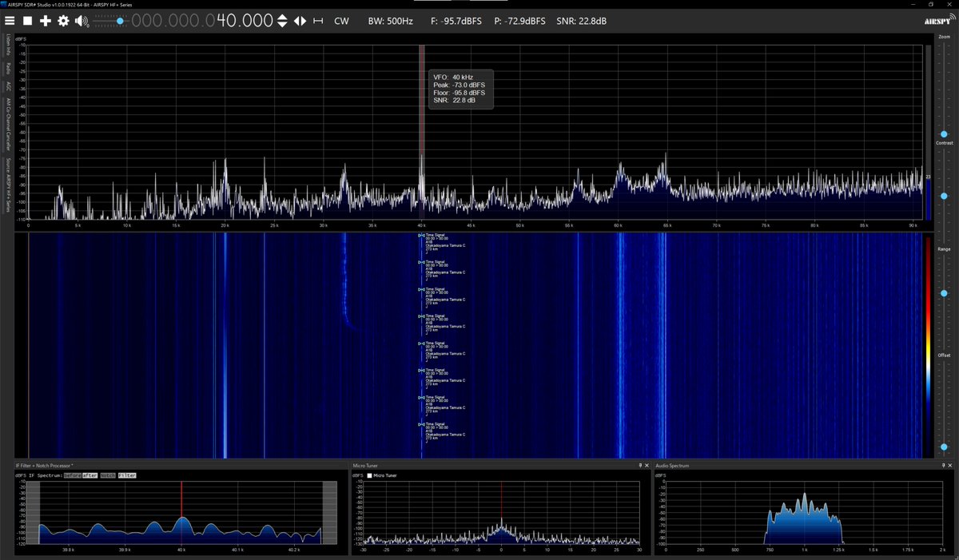959x560 pixels.
Task: Pin the Audio Spectrum panel
Action: 942,465
